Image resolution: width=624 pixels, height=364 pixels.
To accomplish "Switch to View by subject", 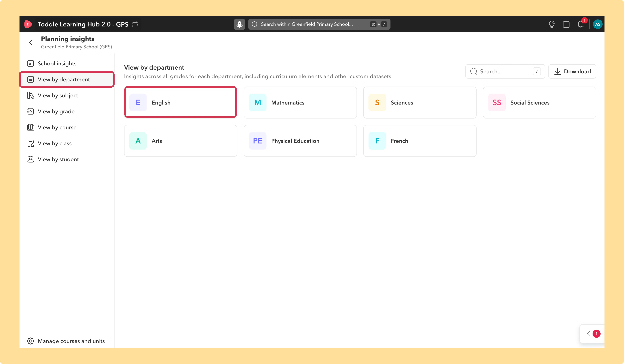I will click(67, 95).
